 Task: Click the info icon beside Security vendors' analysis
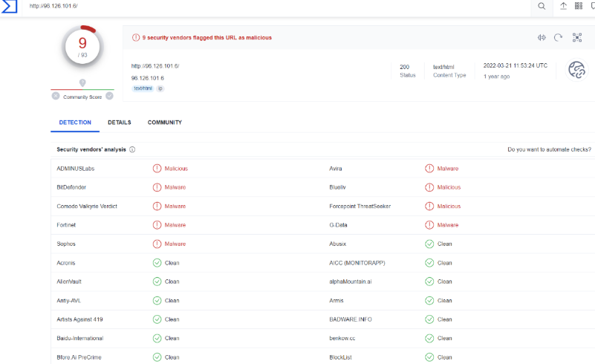tap(132, 149)
